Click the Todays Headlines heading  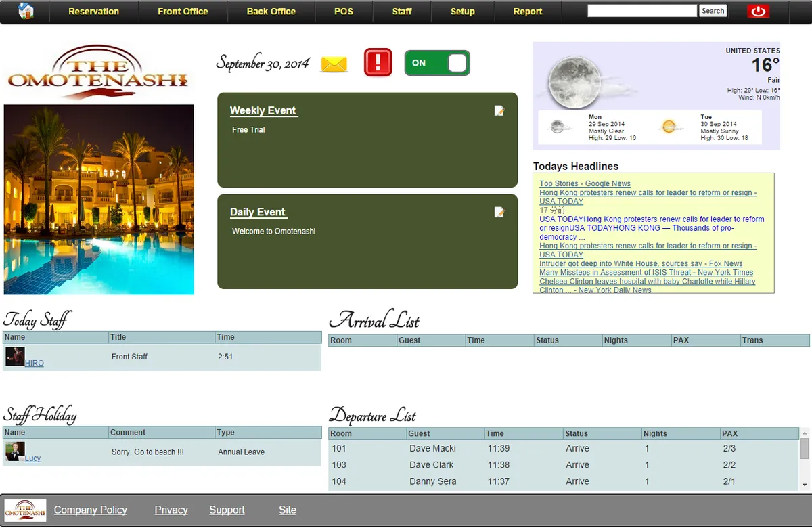pyautogui.click(x=576, y=167)
